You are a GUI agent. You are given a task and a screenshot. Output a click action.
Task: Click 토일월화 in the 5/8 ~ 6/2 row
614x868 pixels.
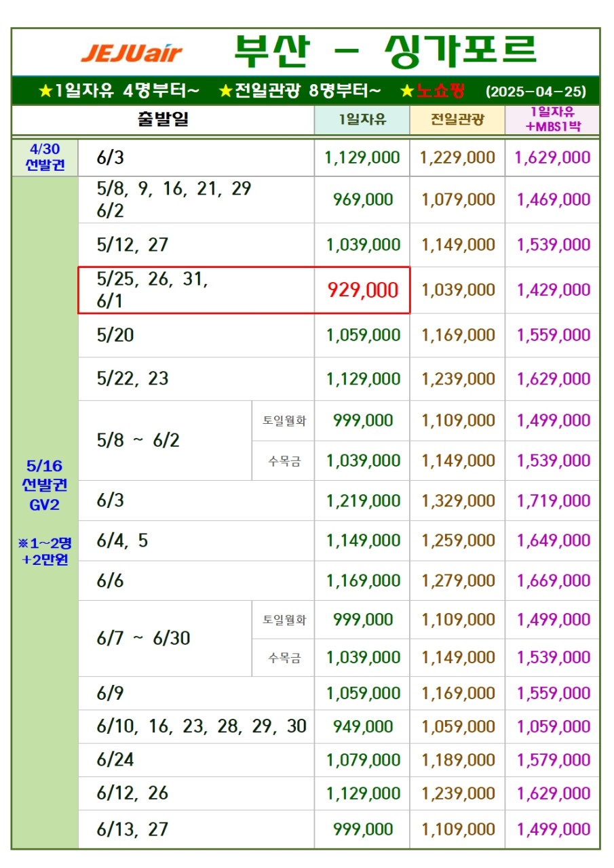click(284, 420)
